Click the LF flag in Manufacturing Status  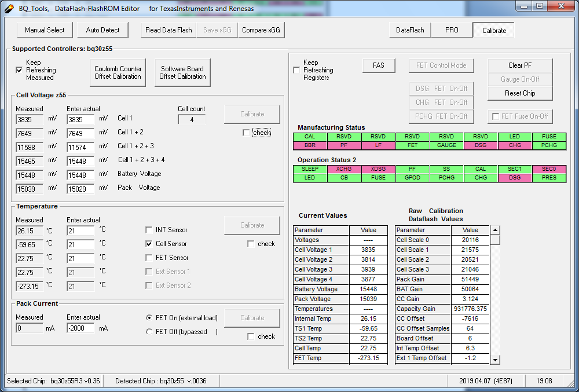(x=378, y=145)
